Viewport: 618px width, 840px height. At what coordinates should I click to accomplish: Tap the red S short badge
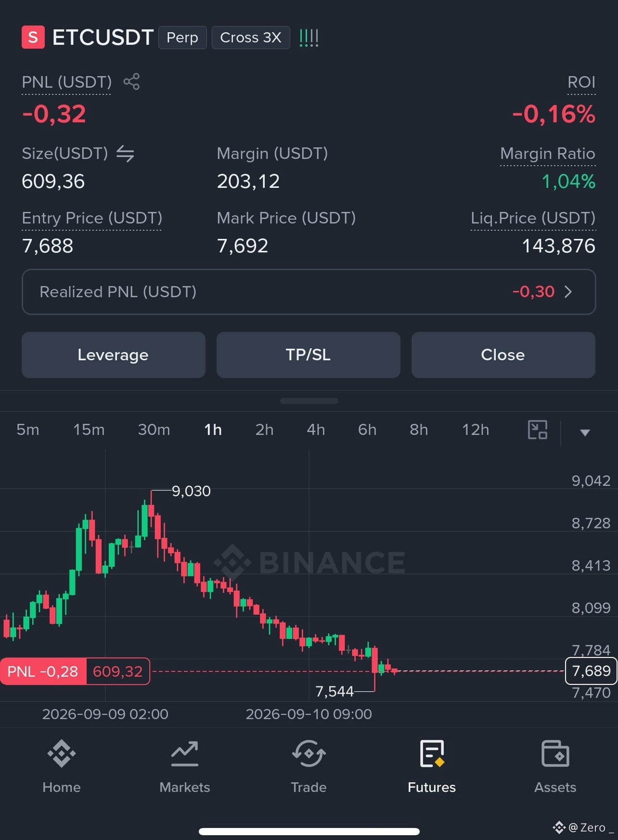click(33, 38)
